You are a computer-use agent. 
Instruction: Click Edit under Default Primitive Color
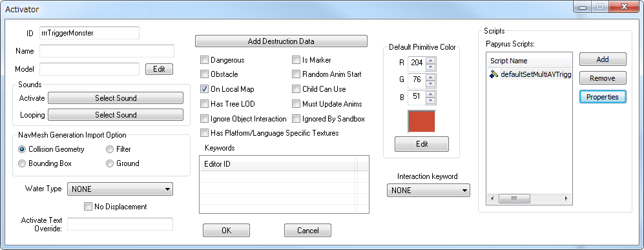(422, 144)
